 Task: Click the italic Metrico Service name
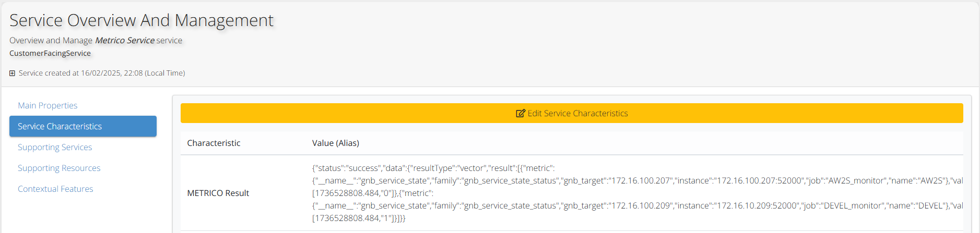click(x=124, y=40)
